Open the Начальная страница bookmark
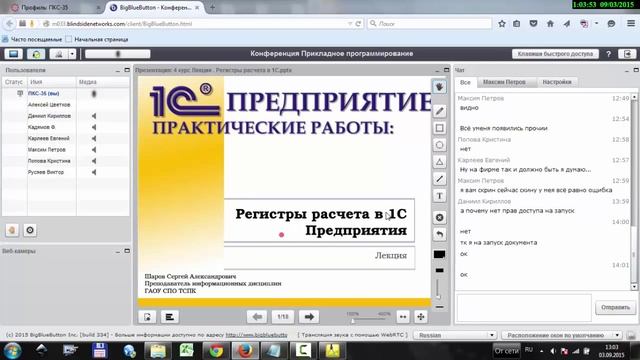Image resolution: width=640 pixels, height=360 pixels. coord(97,40)
